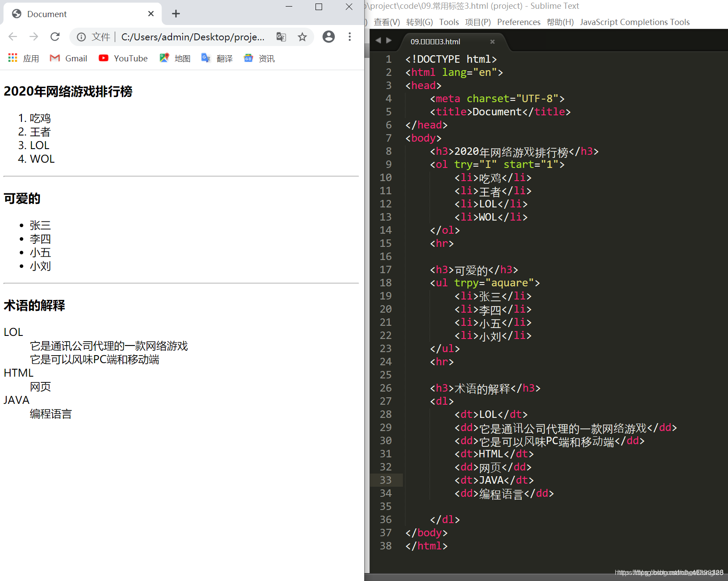Open the 查看(V) menu in Sublime Text
The image size is (728, 581).
click(x=387, y=22)
